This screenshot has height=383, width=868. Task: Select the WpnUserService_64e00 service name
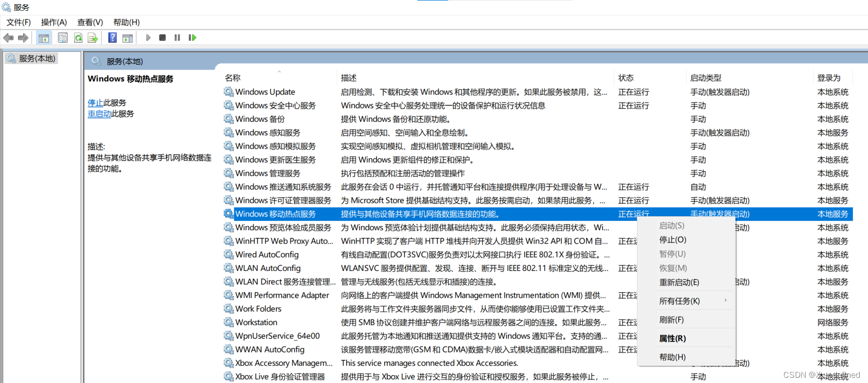point(277,336)
